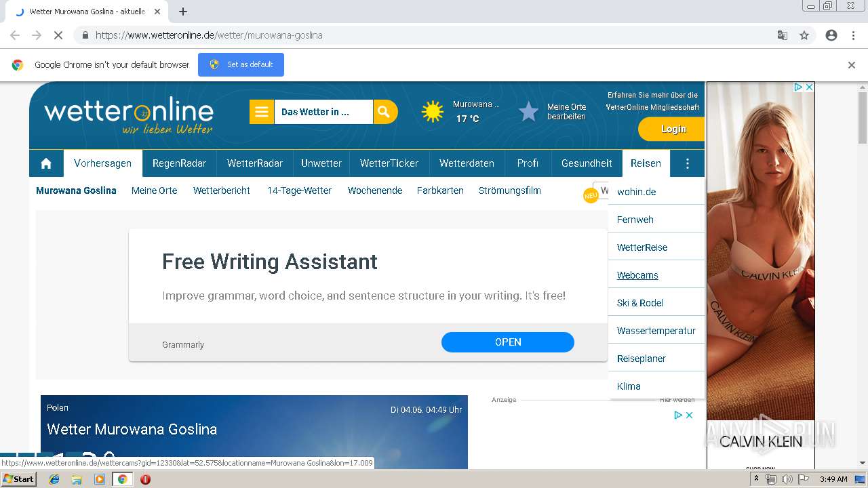This screenshot has width=868, height=488.
Task: Click the Set as default button
Action: point(241,65)
